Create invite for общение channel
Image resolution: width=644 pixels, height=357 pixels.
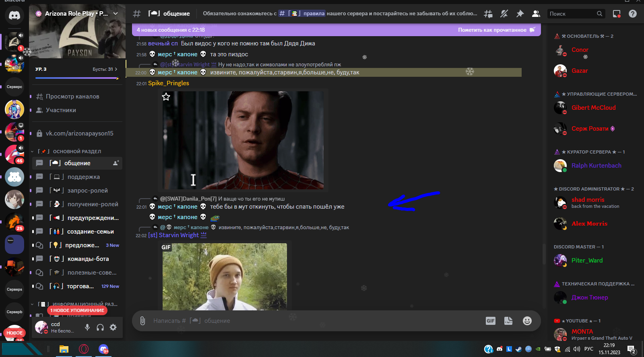(116, 163)
